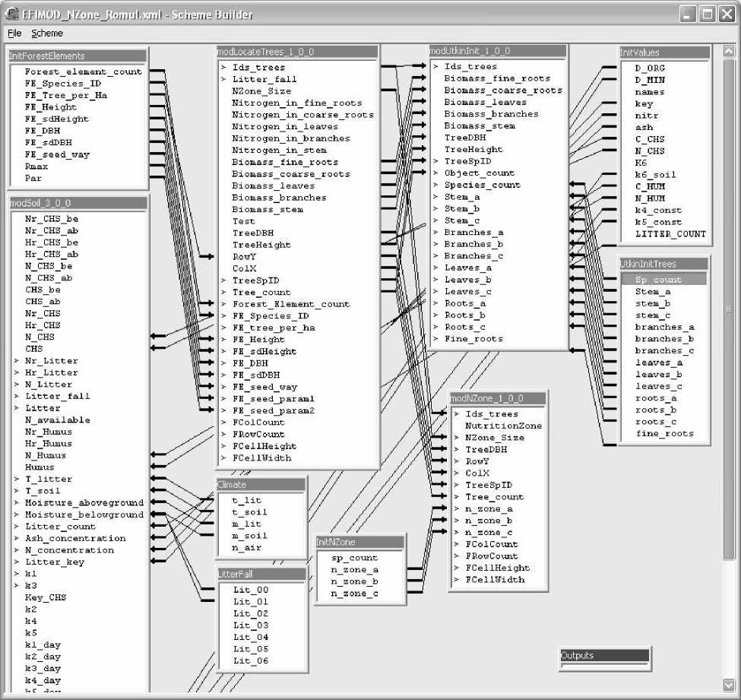The height and width of the screenshot is (700, 741).
Task: Click Object_count in modUtkinInit block
Action: pyautogui.click(x=480, y=173)
